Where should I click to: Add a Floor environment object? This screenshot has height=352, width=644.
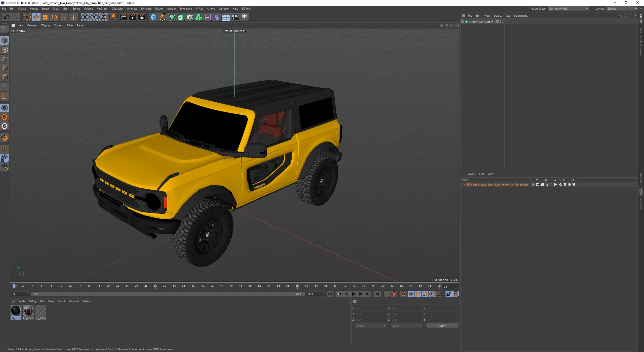pos(226,17)
